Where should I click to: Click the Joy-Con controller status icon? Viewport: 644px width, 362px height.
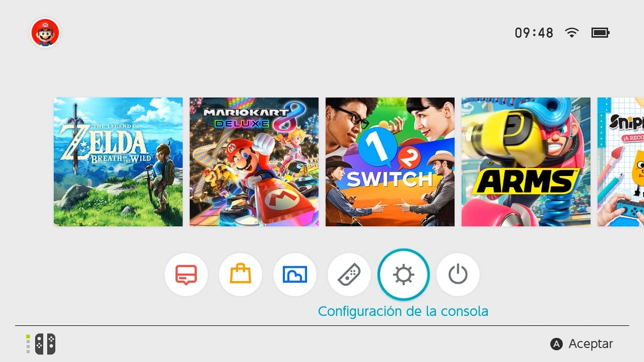click(41, 344)
